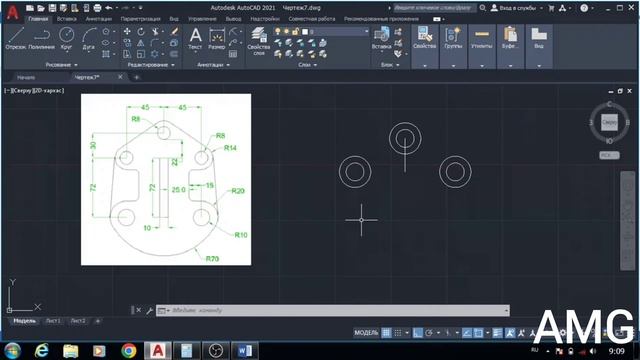Select the Дуга arc tool
Viewport: 640px width, 360px height.
point(89,38)
